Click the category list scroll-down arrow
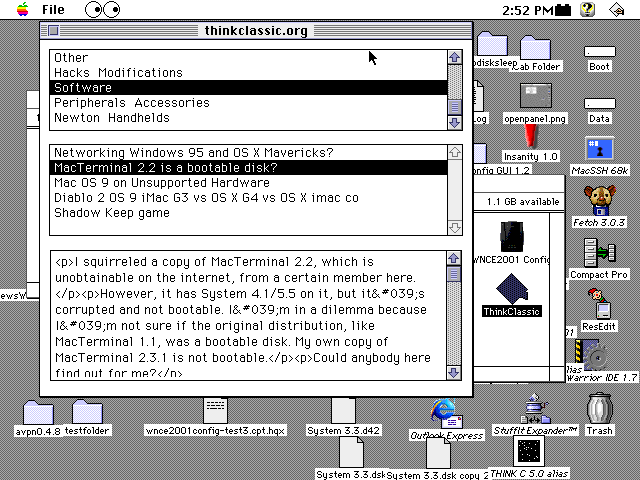 455,122
